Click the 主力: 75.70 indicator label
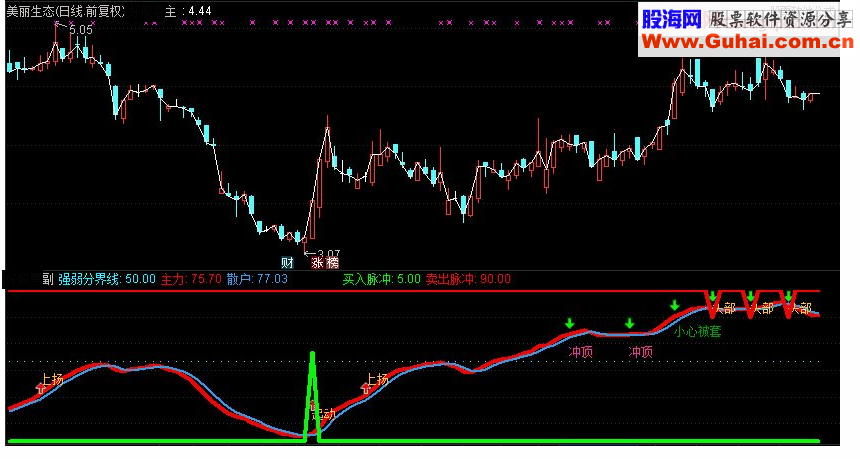This screenshot has width=860, height=459. click(x=191, y=279)
